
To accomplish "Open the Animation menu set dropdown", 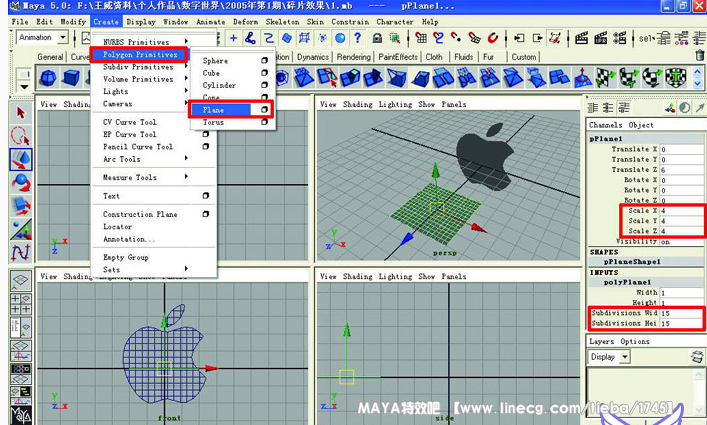I will pyautogui.click(x=64, y=37).
